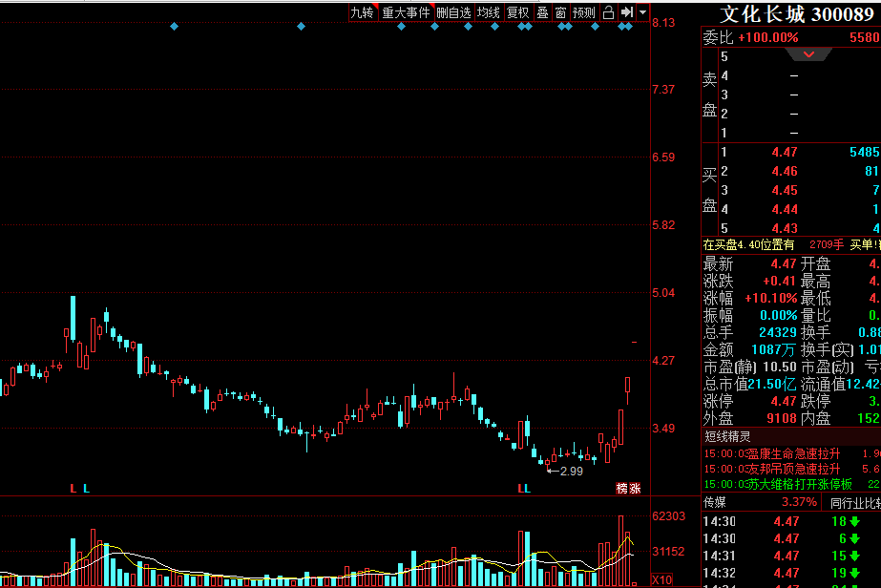
Task: Expand the sell order chevron below 委比
Action: [x=809, y=55]
